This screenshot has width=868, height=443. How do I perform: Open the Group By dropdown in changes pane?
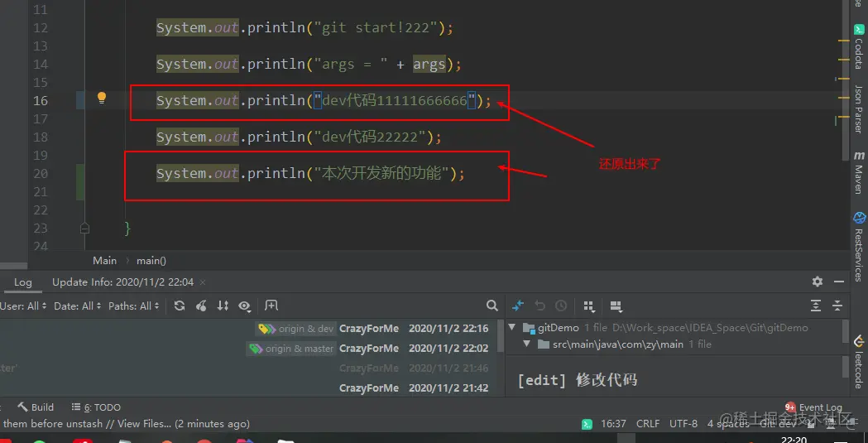click(589, 306)
